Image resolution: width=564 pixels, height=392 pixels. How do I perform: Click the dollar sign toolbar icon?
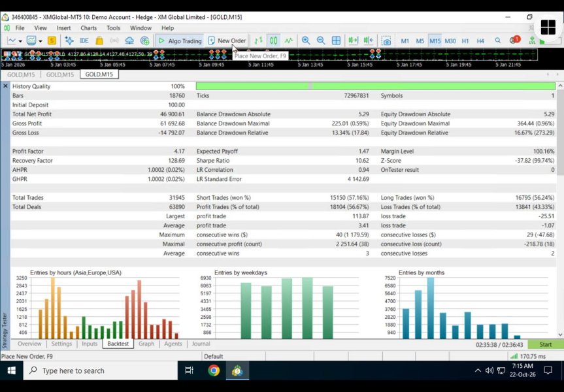pyautogui.click(x=52, y=41)
